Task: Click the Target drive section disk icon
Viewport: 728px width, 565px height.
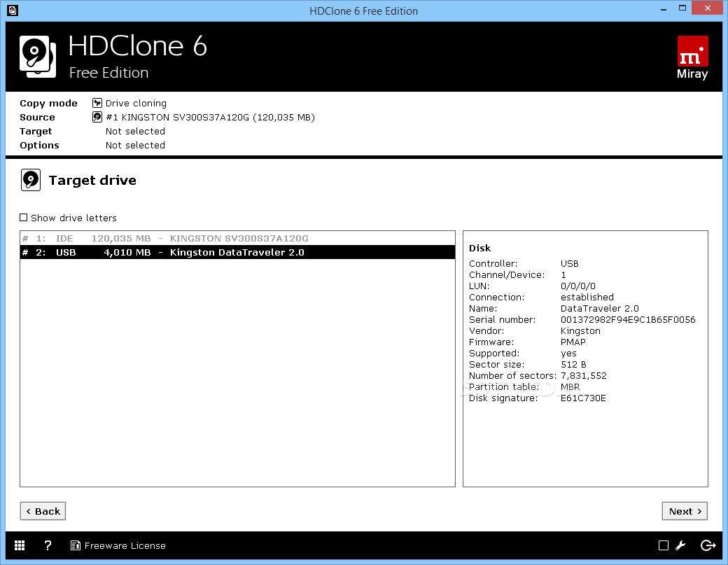Action: point(31,180)
